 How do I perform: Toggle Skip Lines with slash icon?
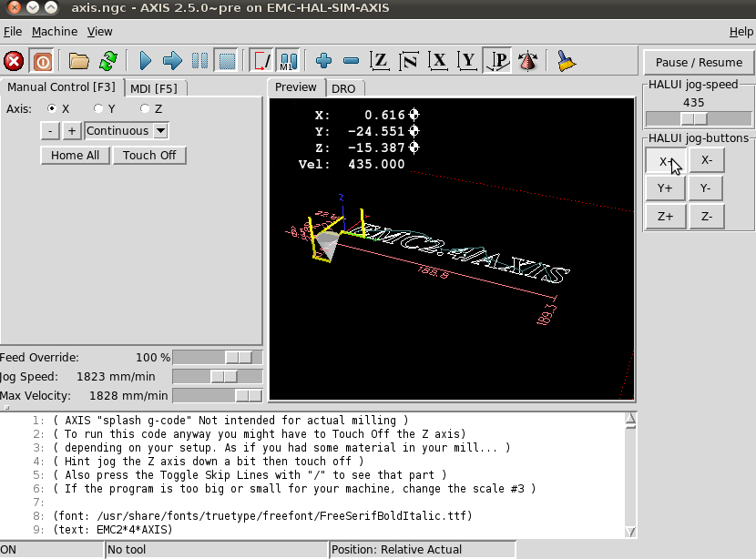[261, 61]
